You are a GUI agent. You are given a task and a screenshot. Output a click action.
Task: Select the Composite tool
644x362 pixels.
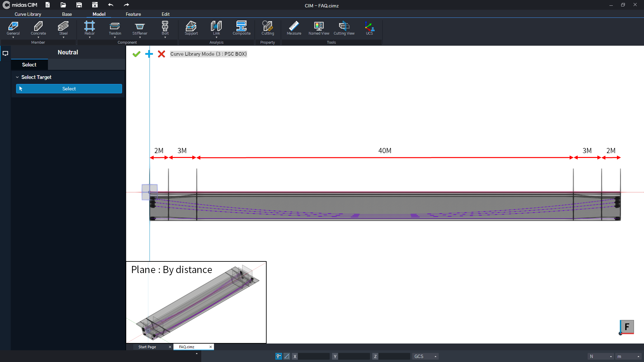pos(241,28)
